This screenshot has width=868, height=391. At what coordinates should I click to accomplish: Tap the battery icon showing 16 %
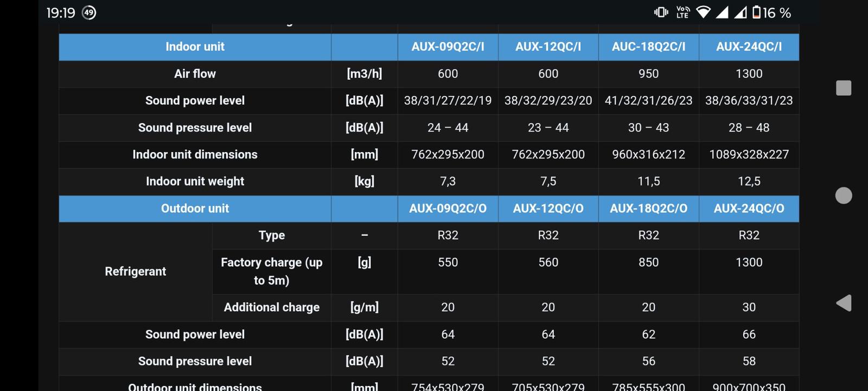tap(756, 12)
